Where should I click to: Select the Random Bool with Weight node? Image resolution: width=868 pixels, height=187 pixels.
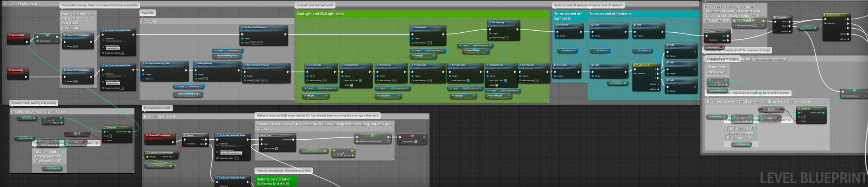(161, 155)
